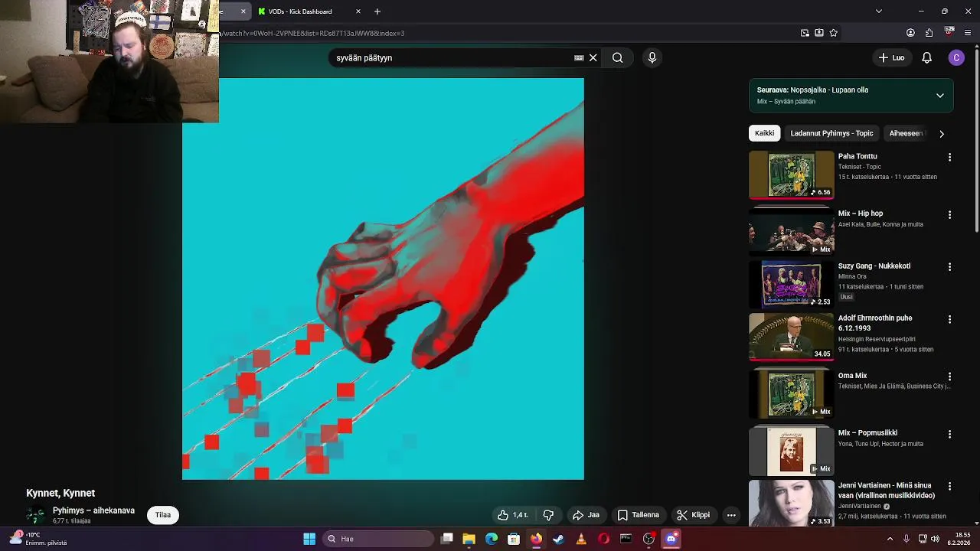Share the video with Jaa

(x=586, y=515)
